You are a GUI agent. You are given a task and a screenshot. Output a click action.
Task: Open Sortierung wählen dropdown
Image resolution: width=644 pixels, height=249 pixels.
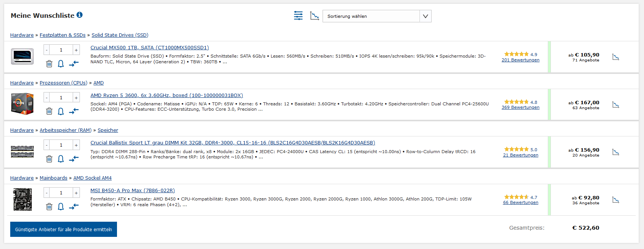point(377,16)
